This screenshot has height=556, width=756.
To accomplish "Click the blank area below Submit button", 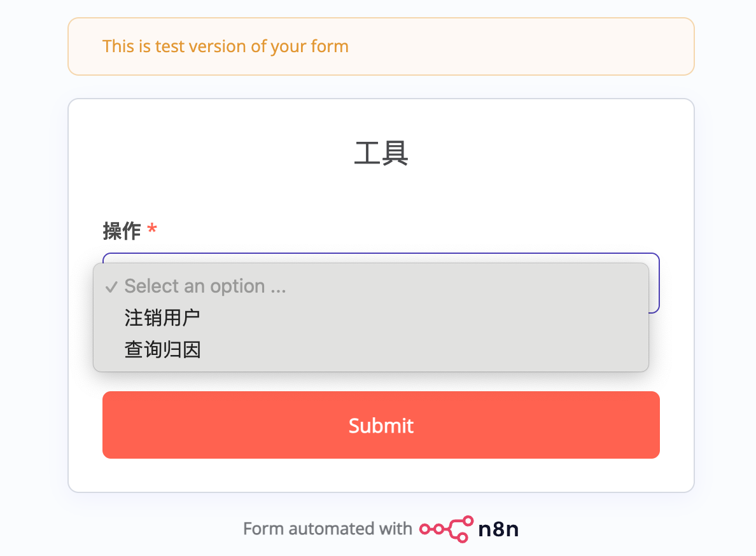I will pyautogui.click(x=381, y=475).
